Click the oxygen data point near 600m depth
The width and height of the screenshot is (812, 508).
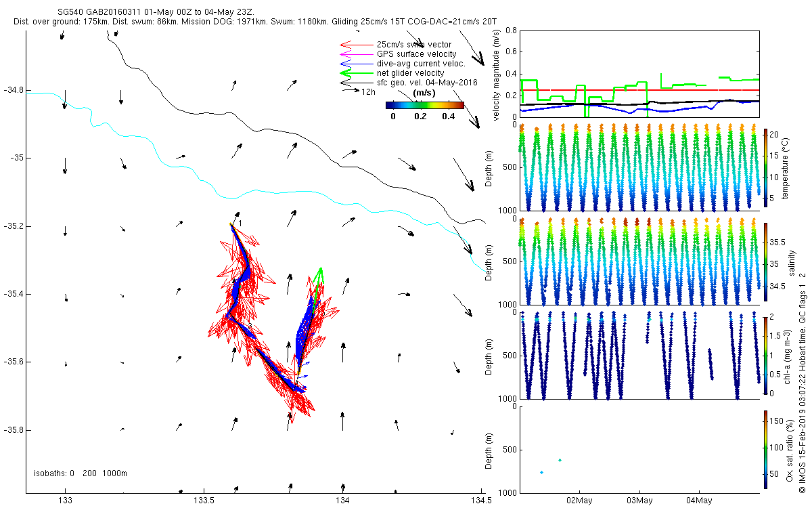pos(560,460)
